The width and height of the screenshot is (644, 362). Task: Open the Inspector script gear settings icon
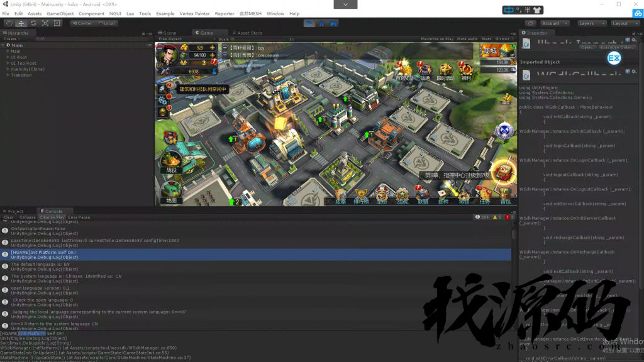[x=634, y=40]
